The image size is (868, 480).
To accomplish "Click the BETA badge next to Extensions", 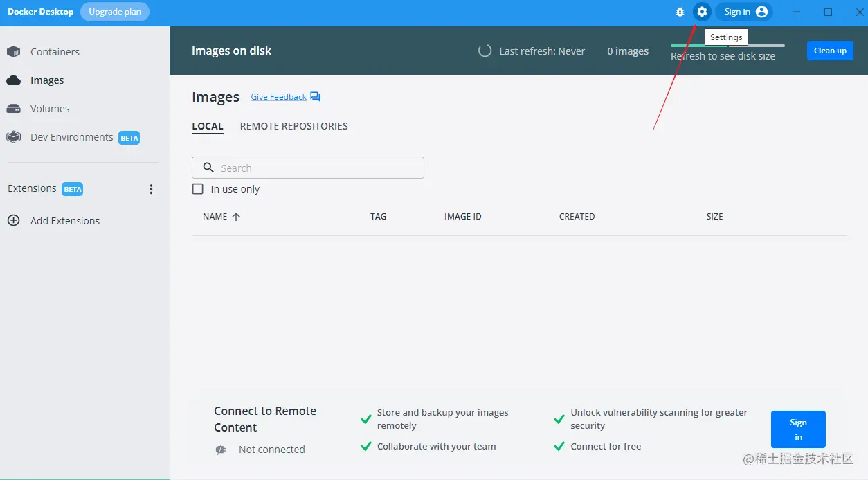I will tap(73, 189).
